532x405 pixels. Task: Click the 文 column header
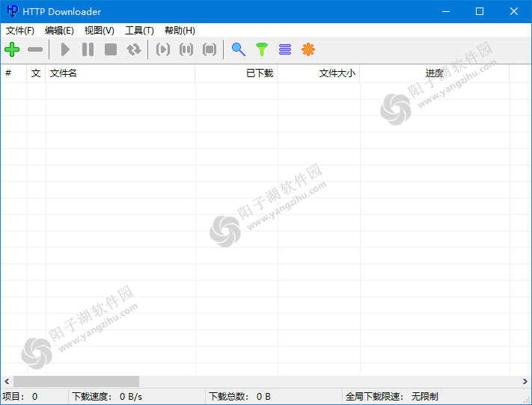tap(36, 73)
